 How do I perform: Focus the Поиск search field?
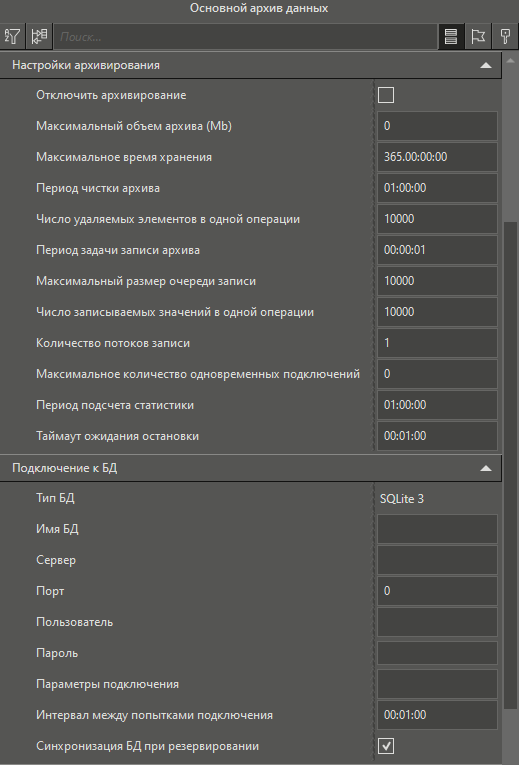click(245, 37)
